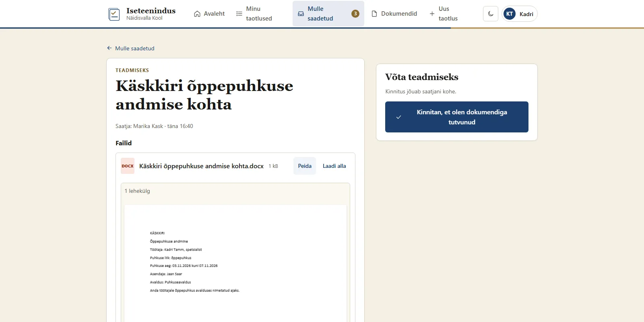This screenshot has width=644, height=322.
Task: Click the 'TEADMISEKS' category label
Action: point(132,70)
